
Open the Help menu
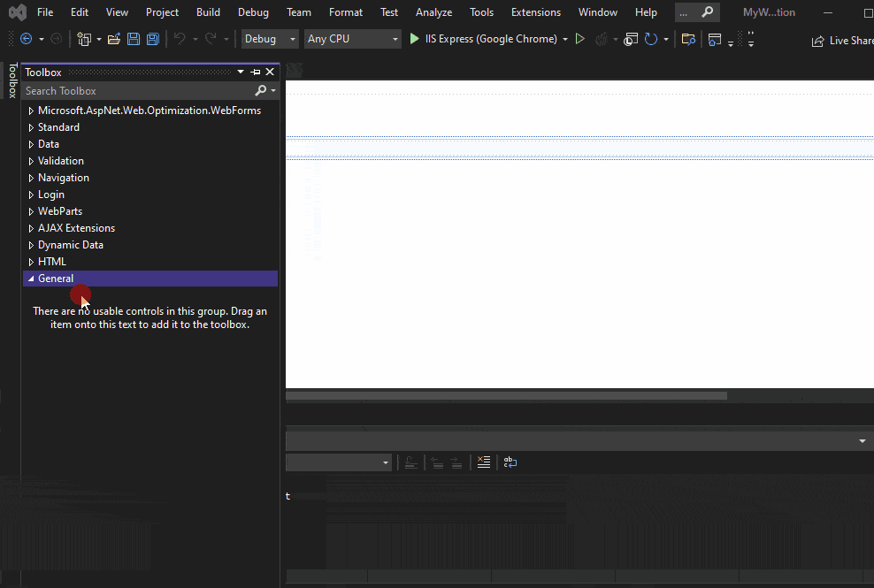[x=646, y=11]
